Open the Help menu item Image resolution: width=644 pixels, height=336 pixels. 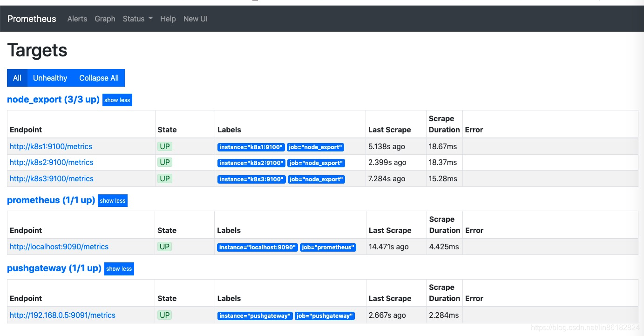pos(168,19)
